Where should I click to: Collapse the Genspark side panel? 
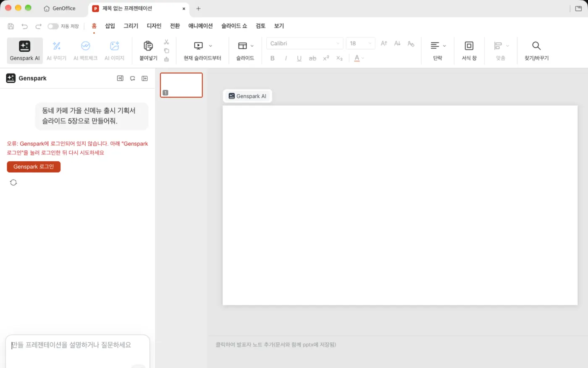click(x=144, y=79)
